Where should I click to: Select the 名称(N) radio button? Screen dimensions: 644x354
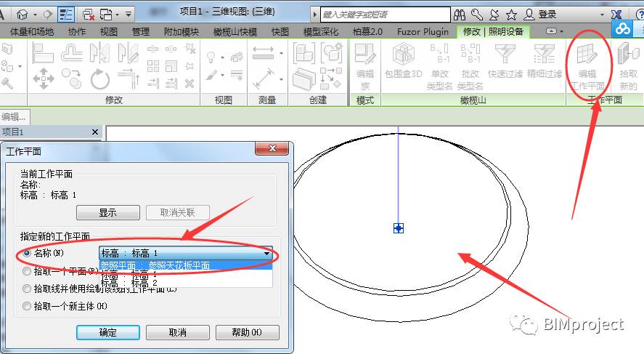(27, 253)
